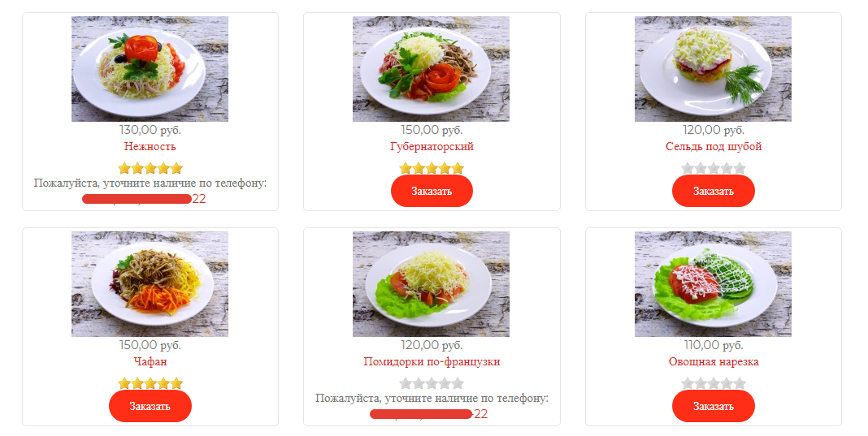The image size is (868, 436).
Task: Open the Чафан salad photo
Action: 150,284
